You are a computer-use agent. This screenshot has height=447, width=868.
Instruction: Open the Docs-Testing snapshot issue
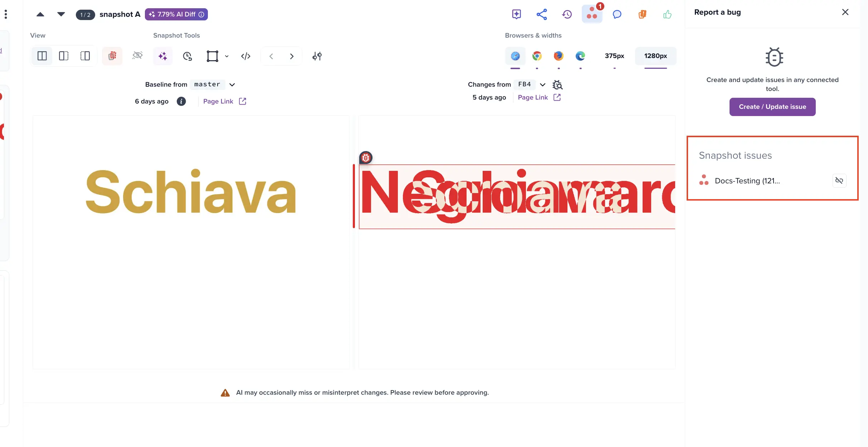coord(747,181)
